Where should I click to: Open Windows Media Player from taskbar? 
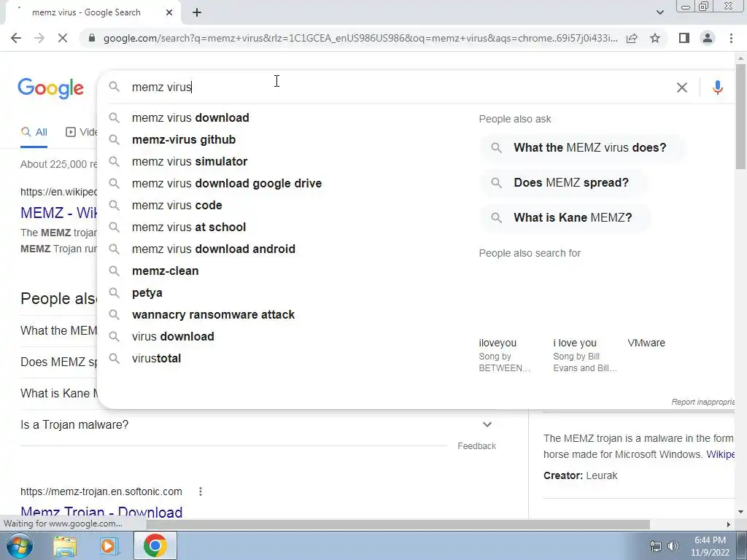[x=108, y=545]
